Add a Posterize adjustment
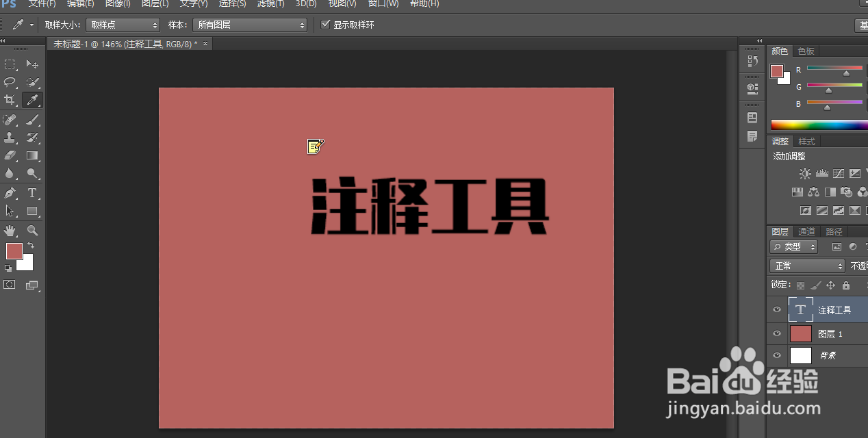This screenshot has width=868, height=438. 822,211
